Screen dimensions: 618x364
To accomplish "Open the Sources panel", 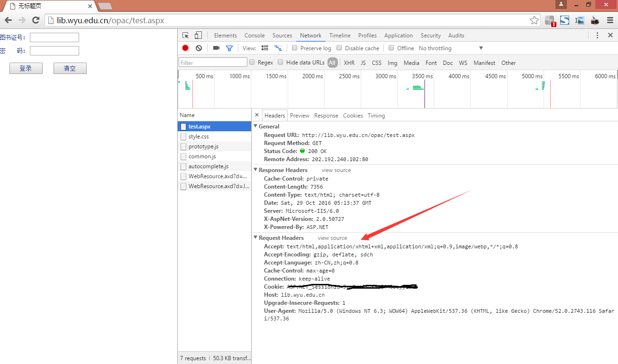I will click(282, 36).
